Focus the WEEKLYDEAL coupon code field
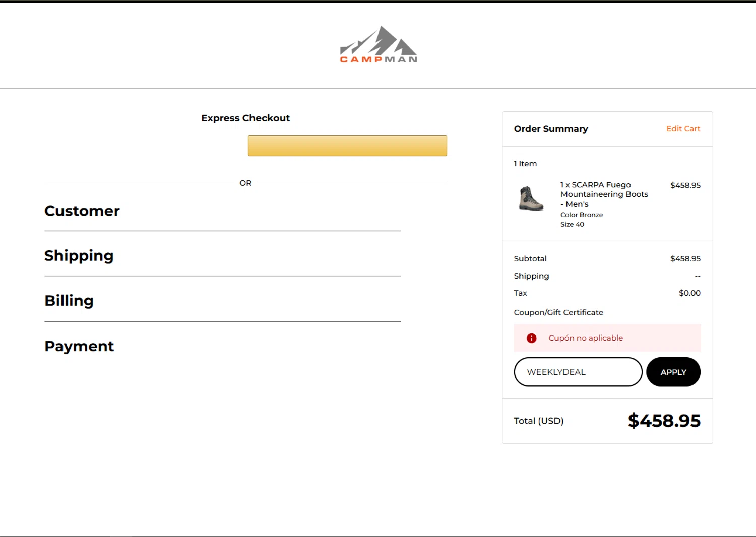The height and width of the screenshot is (537, 756). [578, 372]
